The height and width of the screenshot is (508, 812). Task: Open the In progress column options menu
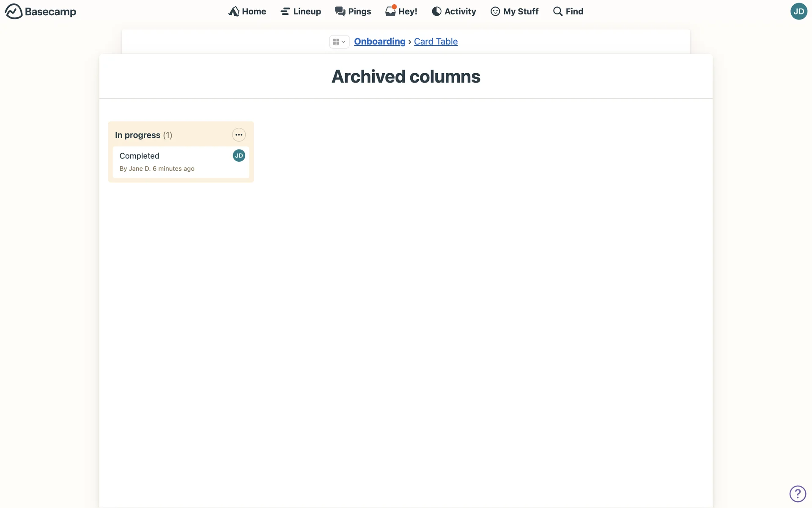[x=239, y=135]
